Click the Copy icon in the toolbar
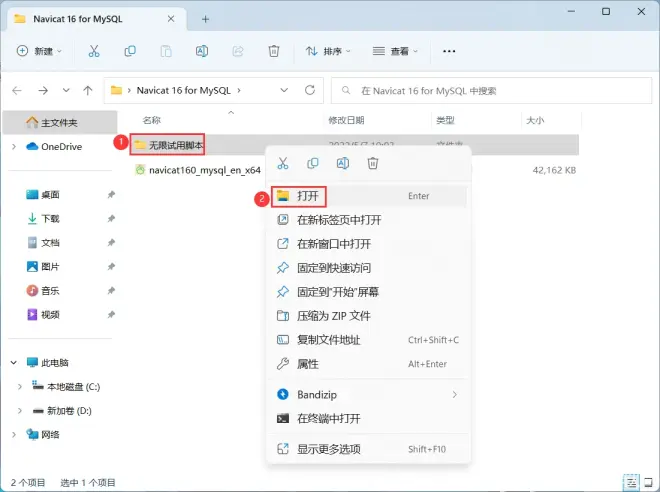 pos(130,51)
